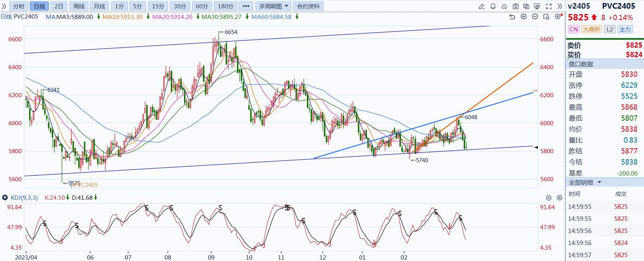This screenshot has width=644, height=261.
Task: Open main chart settings hexagon icon
Action: [x=557, y=17]
